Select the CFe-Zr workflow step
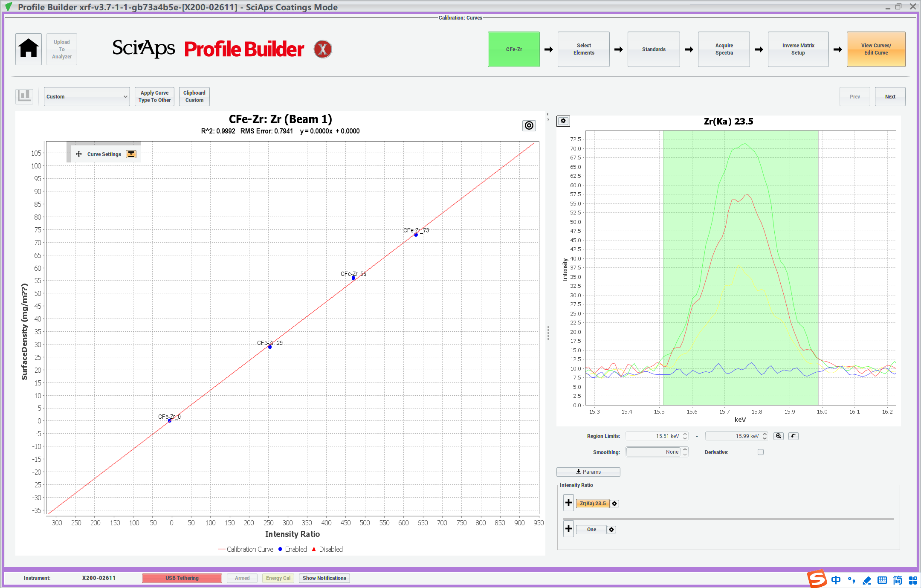The height and width of the screenshot is (588, 921). tap(514, 49)
